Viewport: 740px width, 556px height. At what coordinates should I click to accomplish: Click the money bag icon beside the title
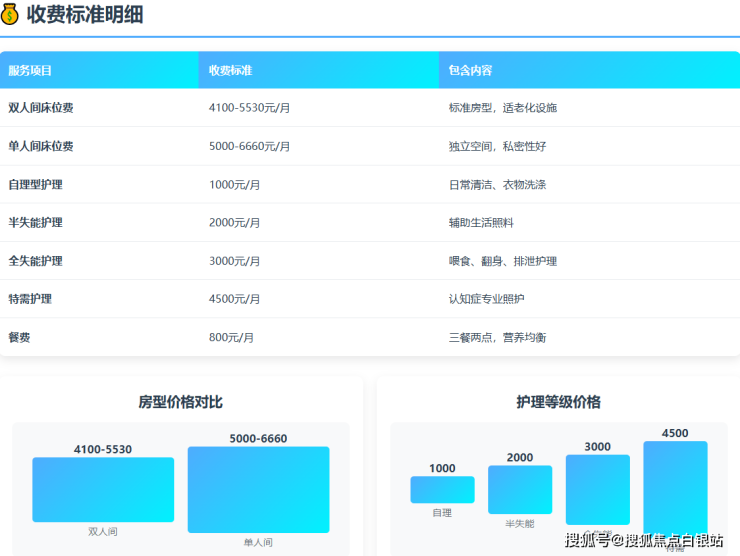pyautogui.click(x=10, y=15)
